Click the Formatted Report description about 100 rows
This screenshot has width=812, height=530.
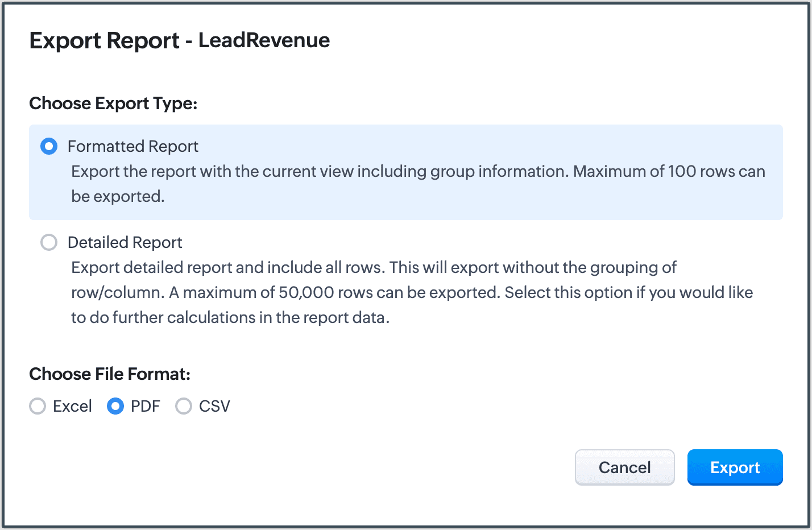click(418, 172)
